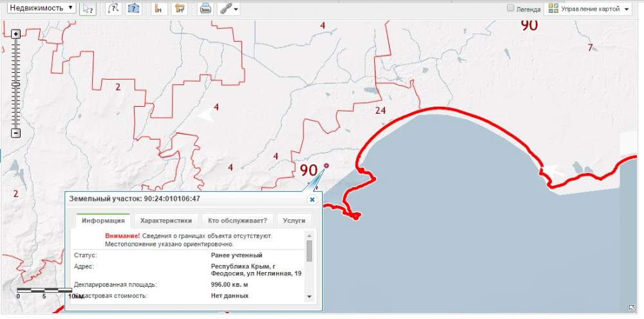Viewport: 644px width, 319px height.
Task: Click the print map icon
Action: (x=205, y=9)
